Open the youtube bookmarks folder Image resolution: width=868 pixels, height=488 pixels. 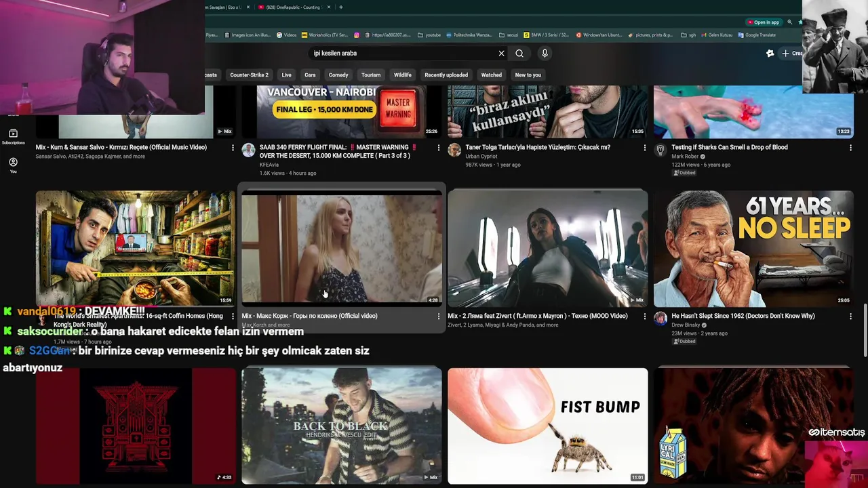pyautogui.click(x=429, y=35)
